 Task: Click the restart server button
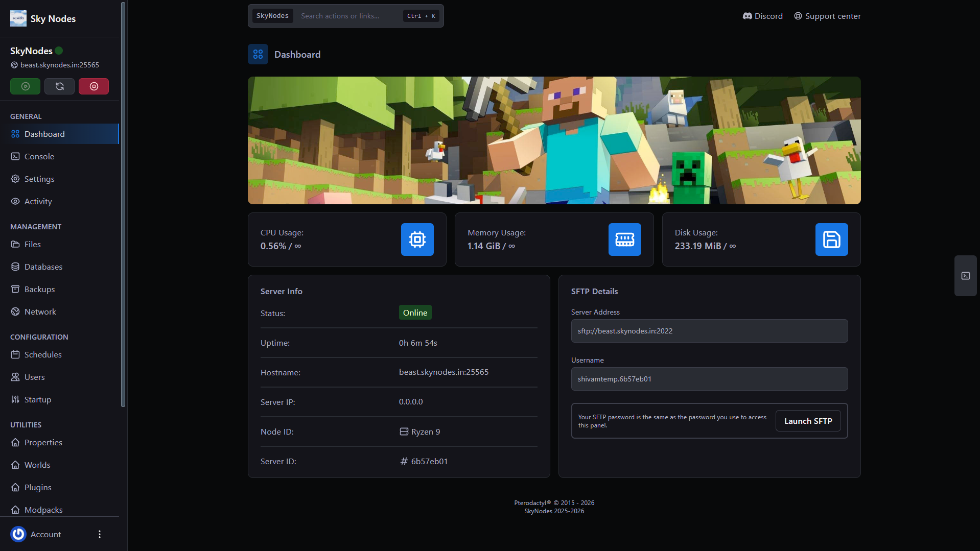coord(59,86)
